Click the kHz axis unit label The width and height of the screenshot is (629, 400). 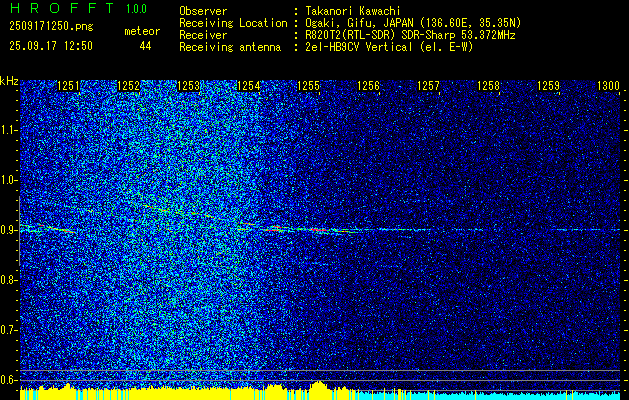(9, 81)
